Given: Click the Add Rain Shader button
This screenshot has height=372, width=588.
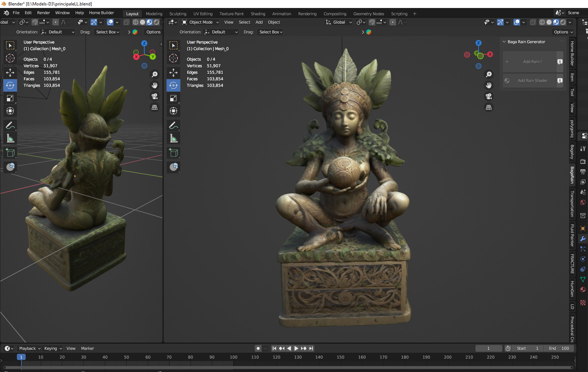Looking at the screenshot, I should (x=529, y=81).
